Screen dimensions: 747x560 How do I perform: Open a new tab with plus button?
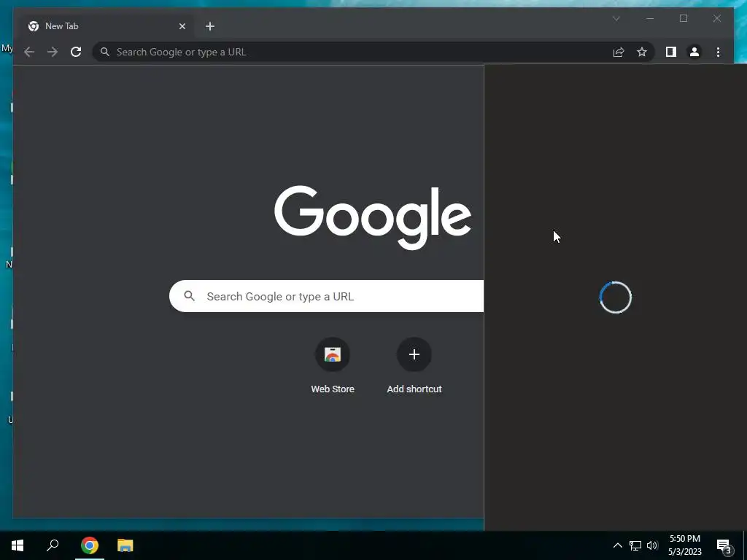pyautogui.click(x=210, y=26)
